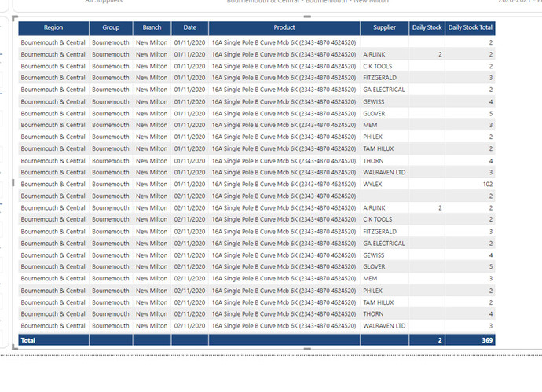Click the 02/11/2020 date in THORN row
The height and width of the screenshot is (392, 542).
(x=190, y=314)
